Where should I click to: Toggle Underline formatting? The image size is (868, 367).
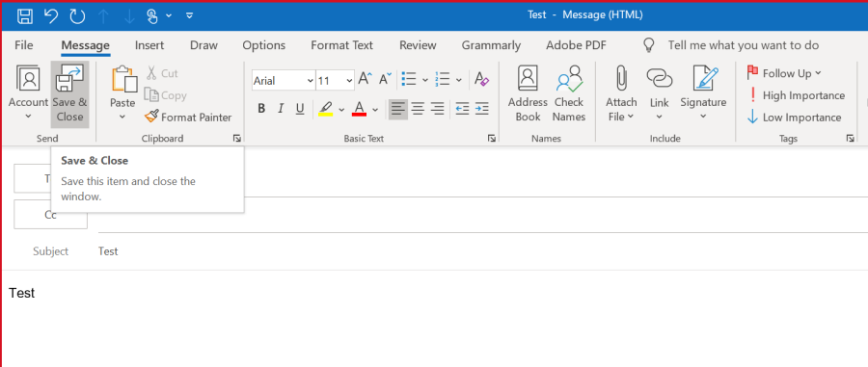[300, 108]
